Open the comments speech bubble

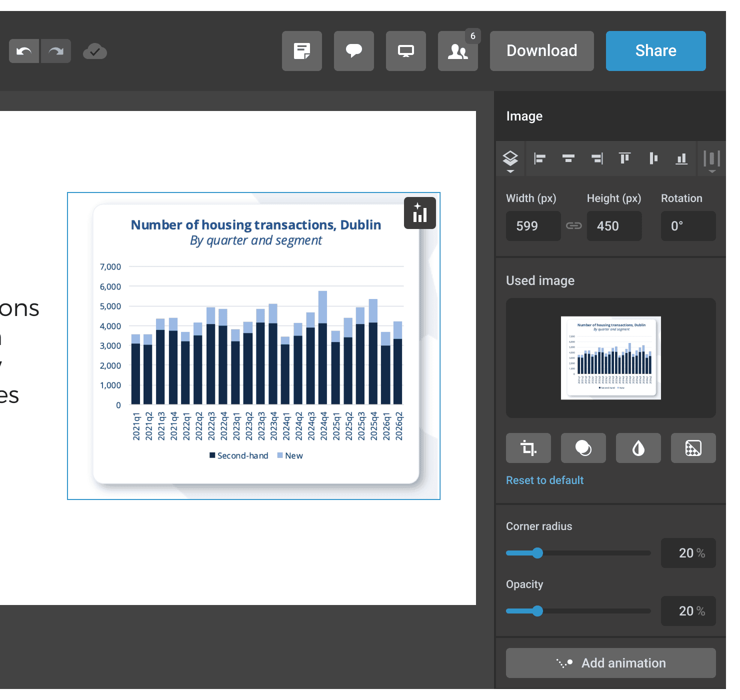point(354,51)
